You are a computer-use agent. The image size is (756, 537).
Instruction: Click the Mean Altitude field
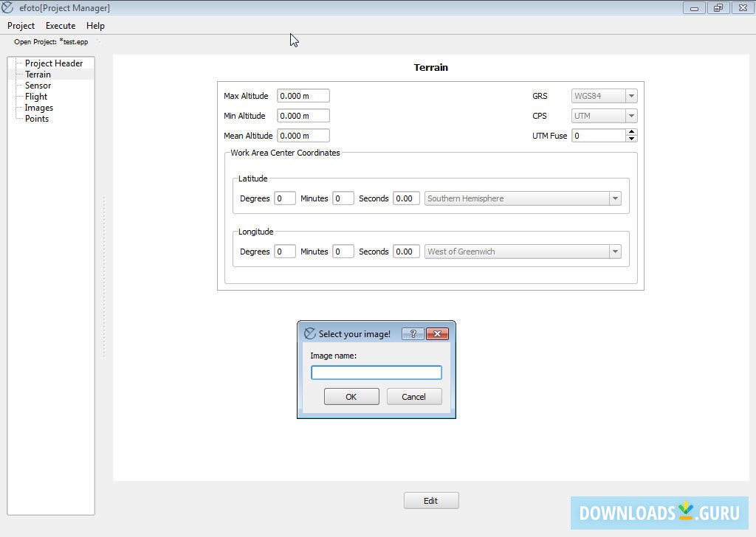pos(303,136)
